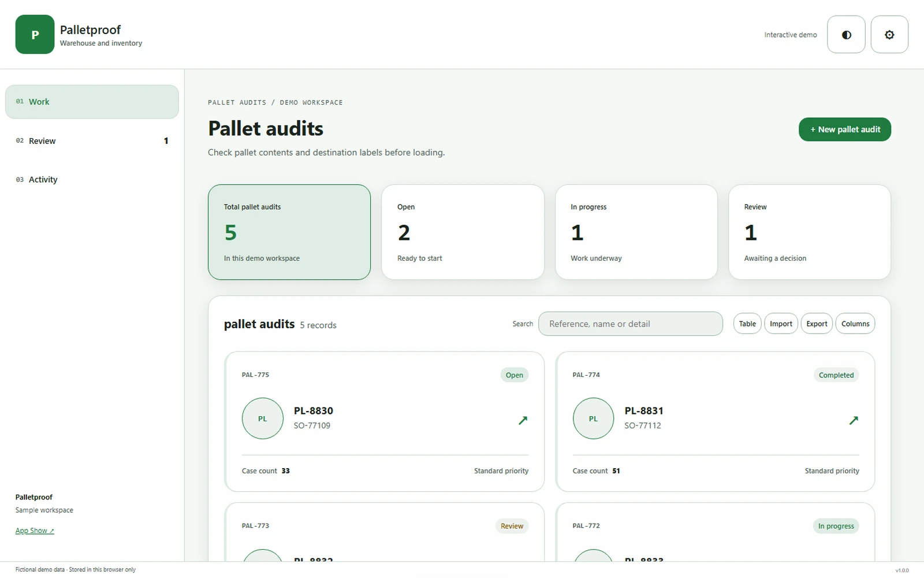Click the SO-77109 order reference
This screenshot has height=578, width=924.
[x=312, y=425]
